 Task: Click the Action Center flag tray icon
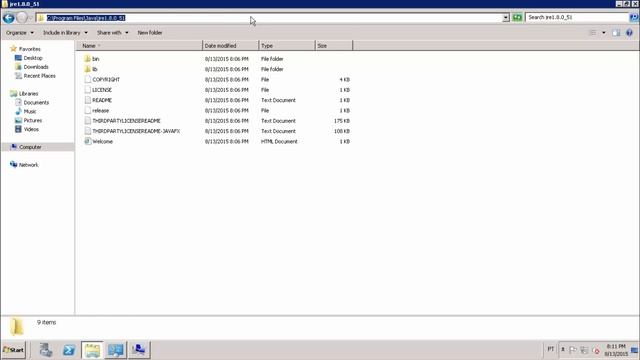573,350
